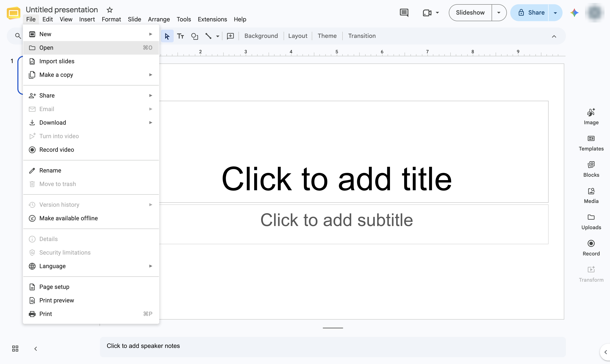The width and height of the screenshot is (610, 364).
Task: Open the side panel chevron at bottom right
Action: tap(605, 352)
